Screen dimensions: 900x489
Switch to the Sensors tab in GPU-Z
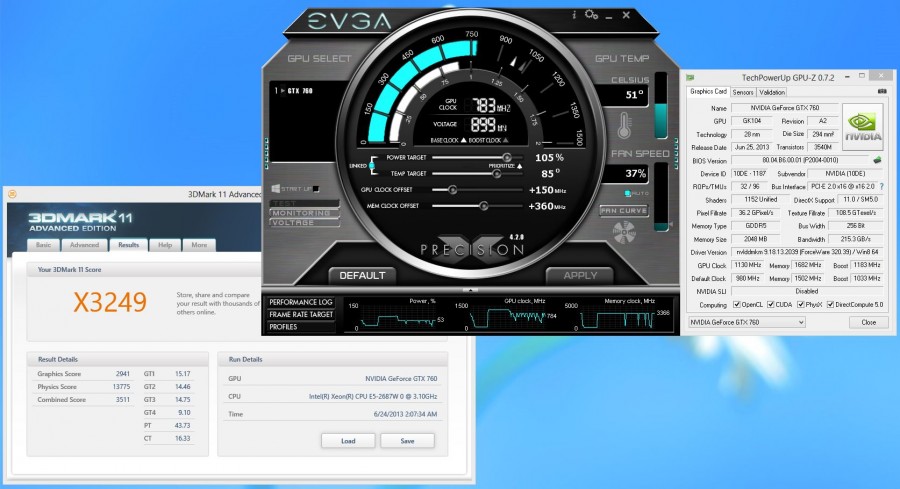(743, 92)
